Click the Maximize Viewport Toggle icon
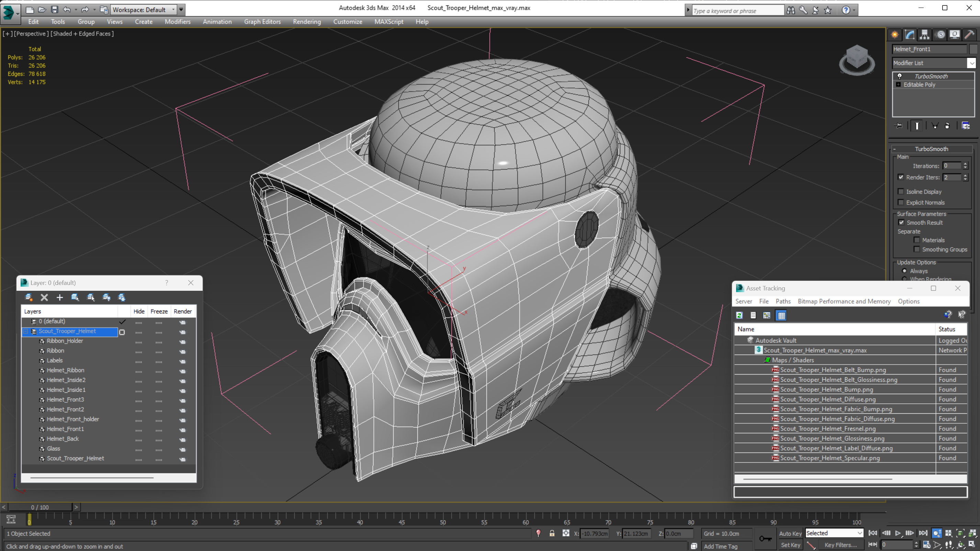 point(972,544)
